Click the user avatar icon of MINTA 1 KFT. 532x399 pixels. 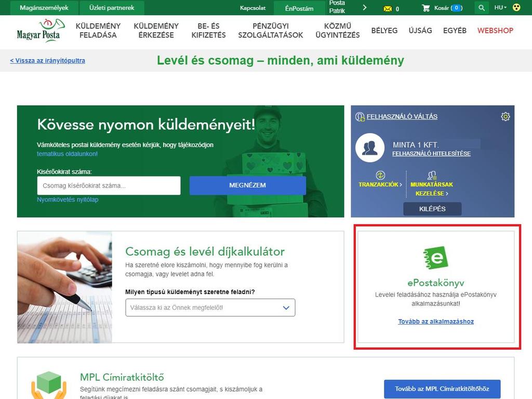[x=370, y=148]
